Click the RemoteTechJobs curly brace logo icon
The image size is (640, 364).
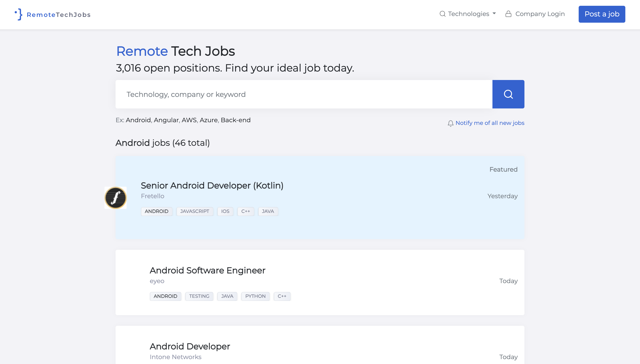[18, 14]
